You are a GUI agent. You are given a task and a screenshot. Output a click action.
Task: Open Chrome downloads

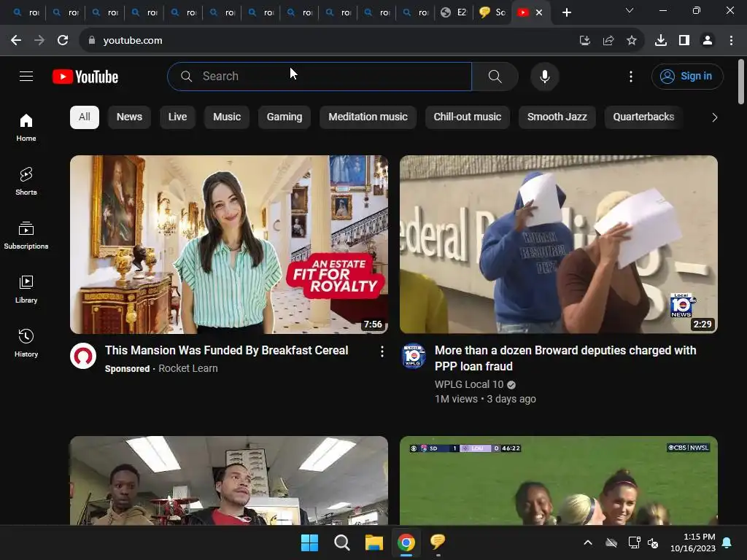pyautogui.click(x=661, y=41)
